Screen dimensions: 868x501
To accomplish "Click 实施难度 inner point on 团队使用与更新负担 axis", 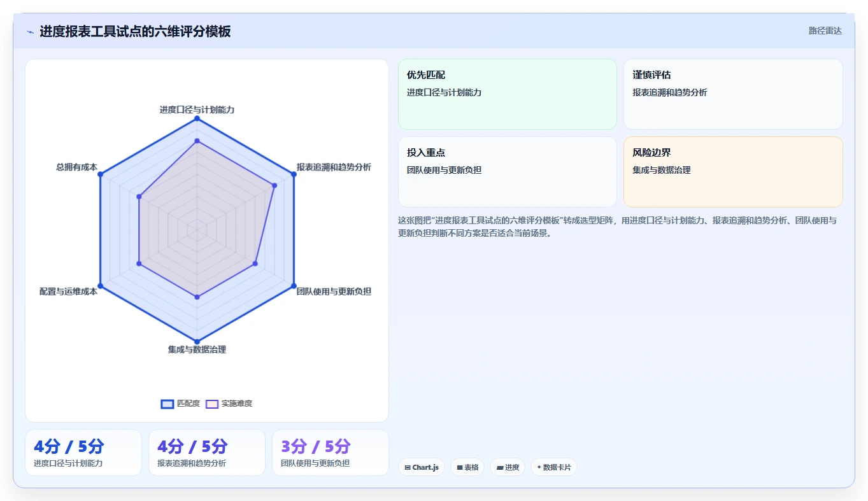I will click(x=255, y=263).
